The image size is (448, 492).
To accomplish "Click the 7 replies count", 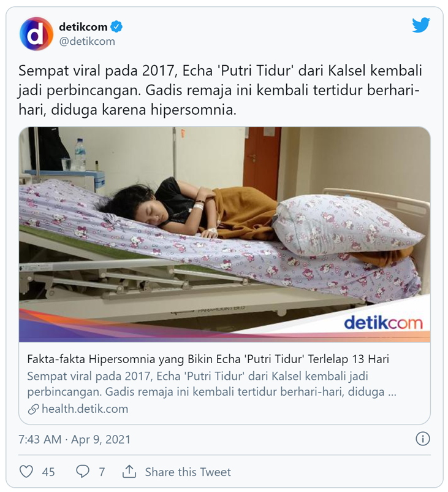I will (x=102, y=472).
